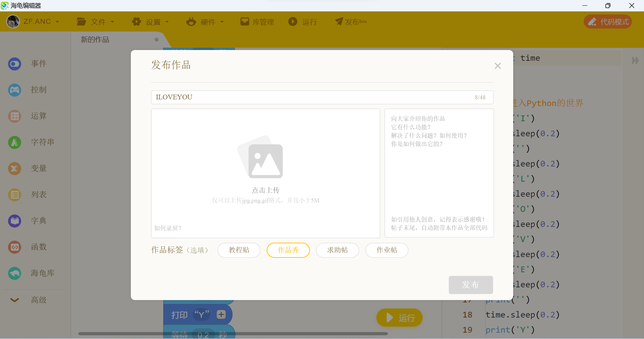This screenshot has width=644, height=339.
Task: Click the 高级 label in sidebar
Action: (x=39, y=300)
